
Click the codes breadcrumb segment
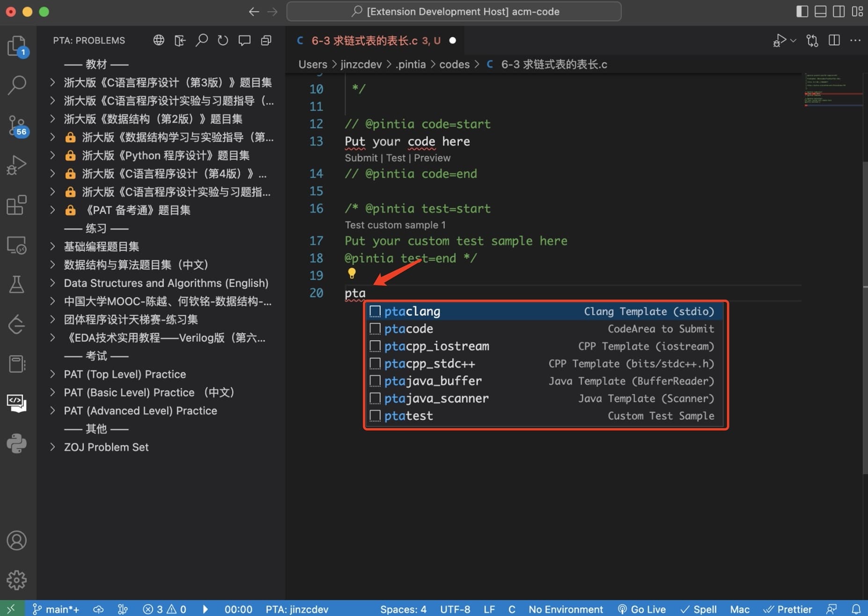click(x=454, y=64)
